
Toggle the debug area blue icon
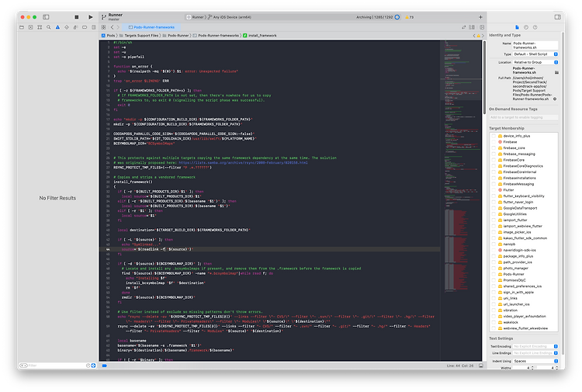[x=105, y=366]
